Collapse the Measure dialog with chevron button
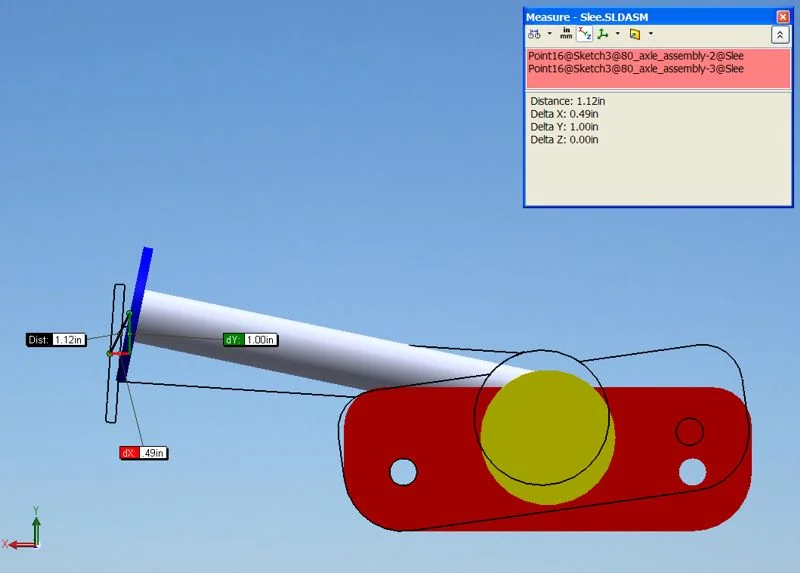 point(780,34)
